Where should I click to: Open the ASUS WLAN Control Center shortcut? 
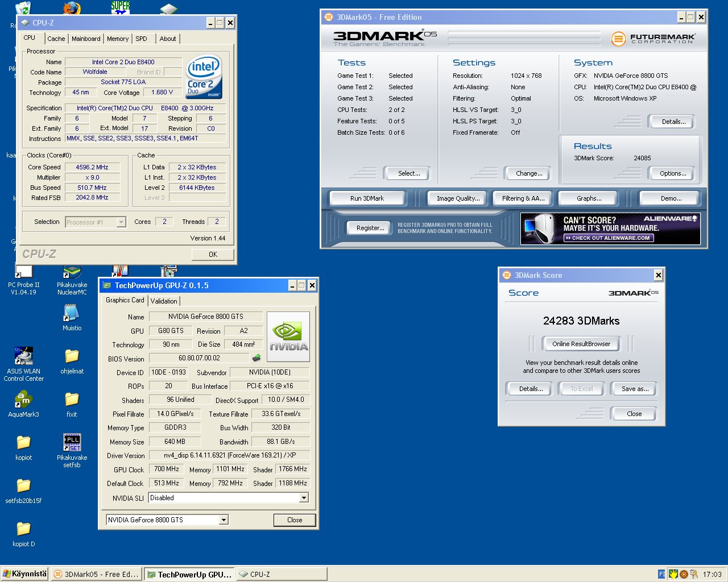click(x=24, y=364)
